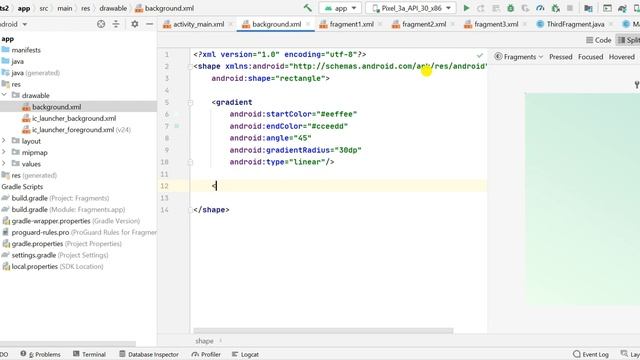
Task: Close the background.xml tab
Action: pos(308,24)
